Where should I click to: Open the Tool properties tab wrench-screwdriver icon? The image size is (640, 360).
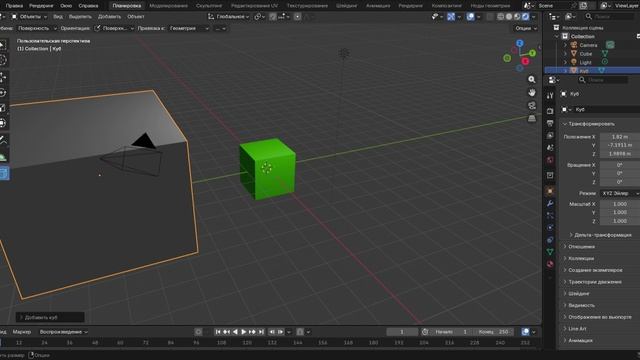pos(550,96)
